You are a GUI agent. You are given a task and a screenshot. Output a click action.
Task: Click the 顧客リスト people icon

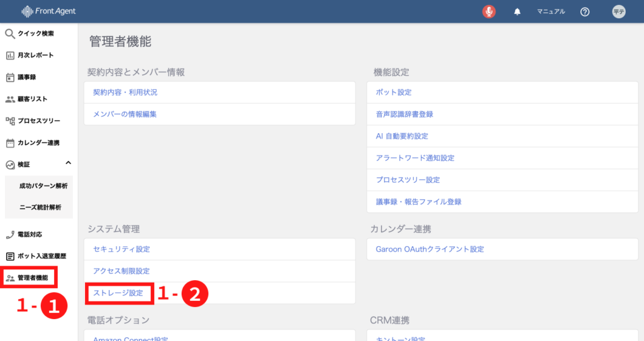point(10,99)
